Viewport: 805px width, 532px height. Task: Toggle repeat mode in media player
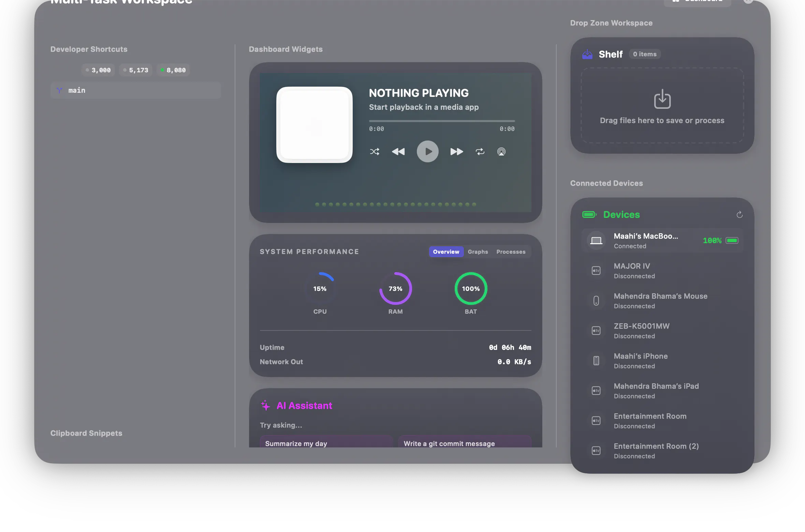pos(480,152)
